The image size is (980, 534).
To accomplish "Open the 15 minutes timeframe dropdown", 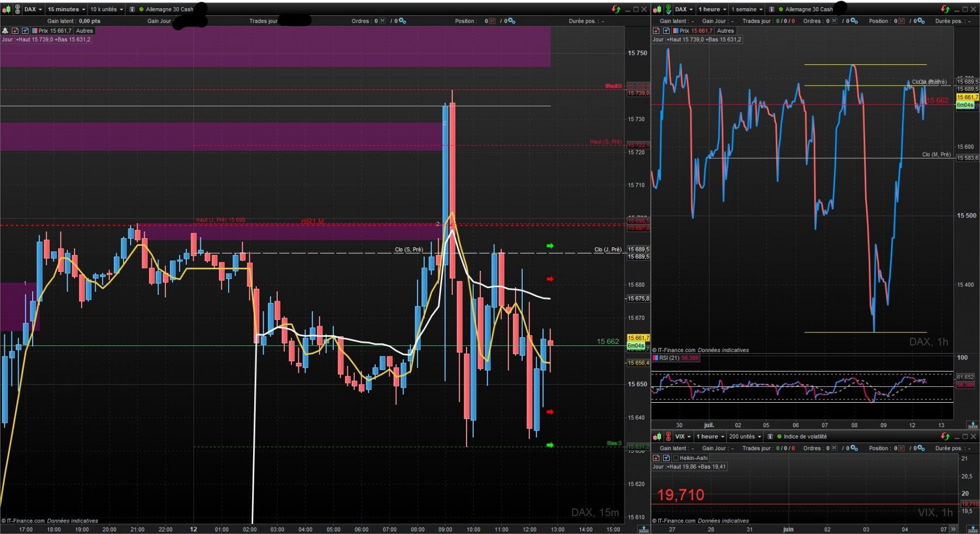I will (x=66, y=9).
